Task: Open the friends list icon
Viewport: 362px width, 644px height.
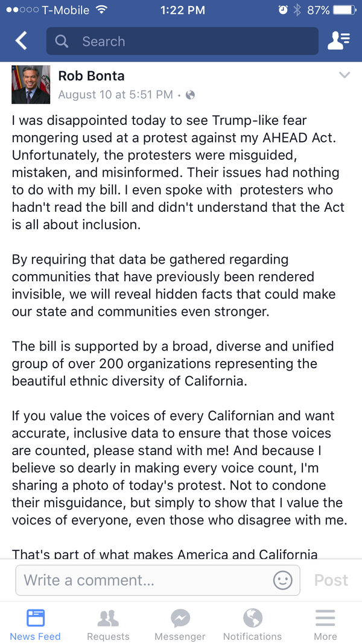Action: pyautogui.click(x=338, y=40)
